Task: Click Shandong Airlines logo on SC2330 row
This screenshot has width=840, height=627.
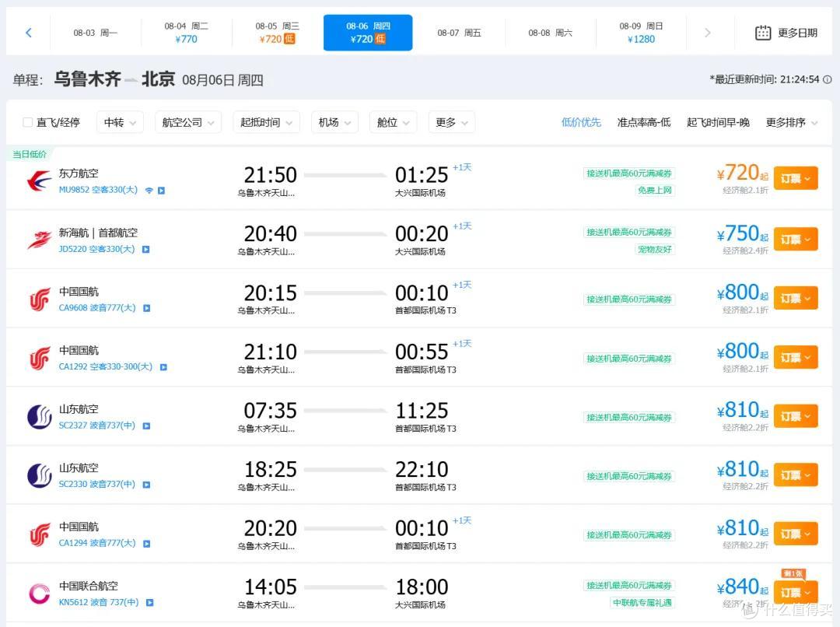Action: [39, 476]
